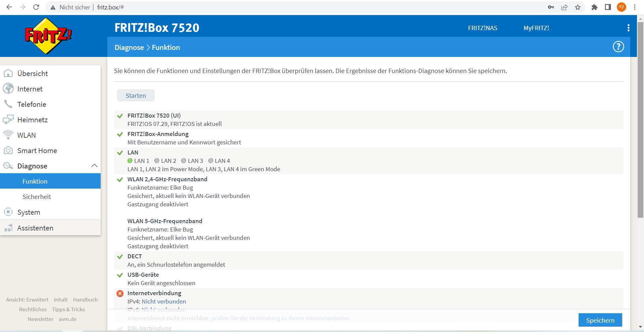The height and width of the screenshot is (332, 644).
Task: Click the FRITZ!Box 7520 title
Action: tap(157, 28)
